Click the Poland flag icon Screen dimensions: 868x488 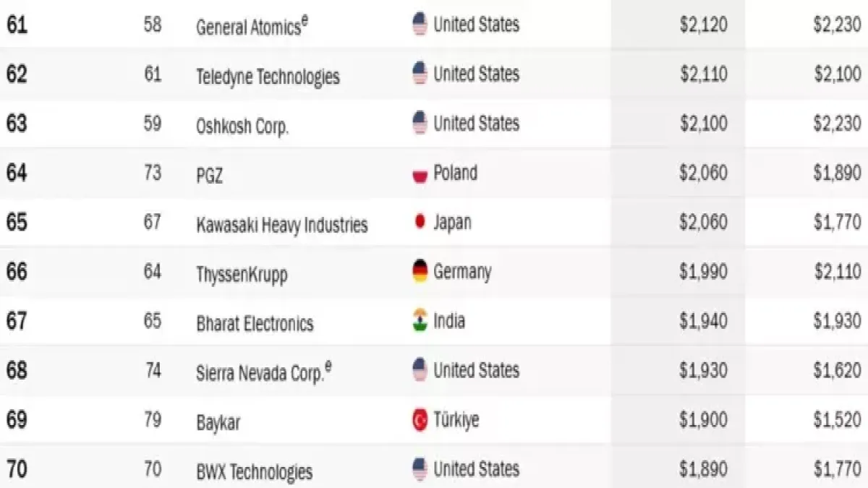click(x=420, y=174)
